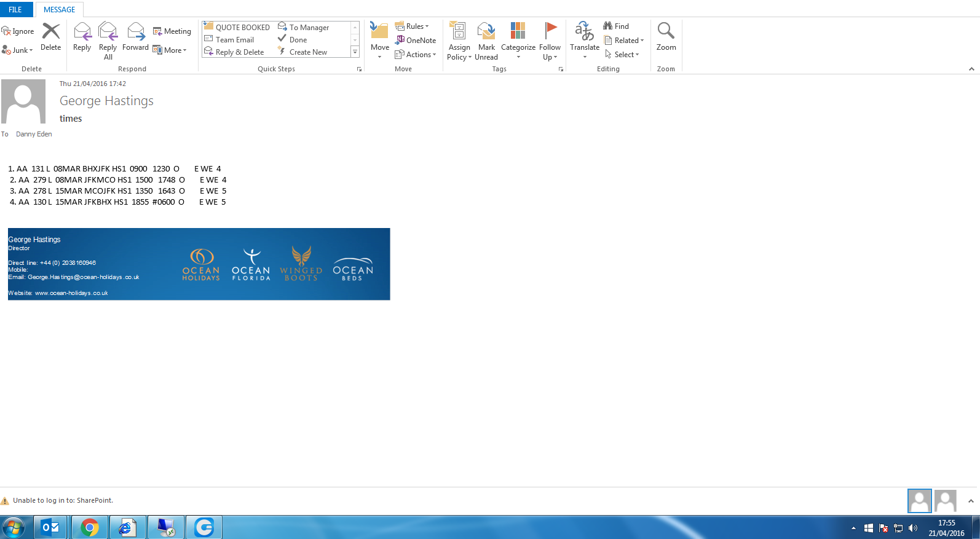Image resolution: width=980 pixels, height=539 pixels.
Task: Expand the Quick Steps gallery
Action: tap(355, 53)
